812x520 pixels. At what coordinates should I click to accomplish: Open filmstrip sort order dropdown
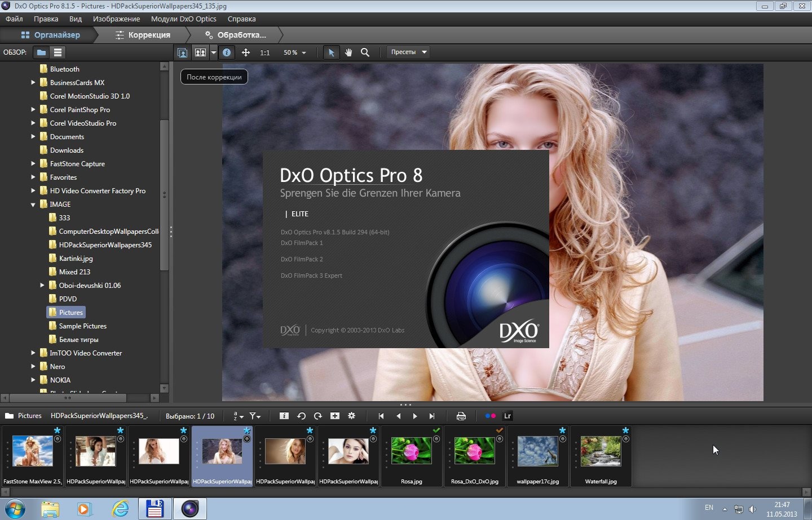[239, 416]
